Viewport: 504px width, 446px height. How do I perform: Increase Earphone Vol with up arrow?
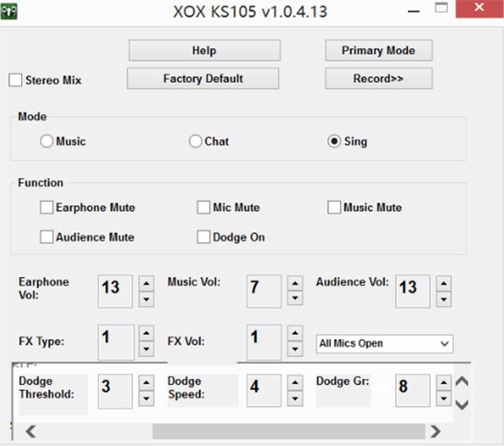click(146, 284)
